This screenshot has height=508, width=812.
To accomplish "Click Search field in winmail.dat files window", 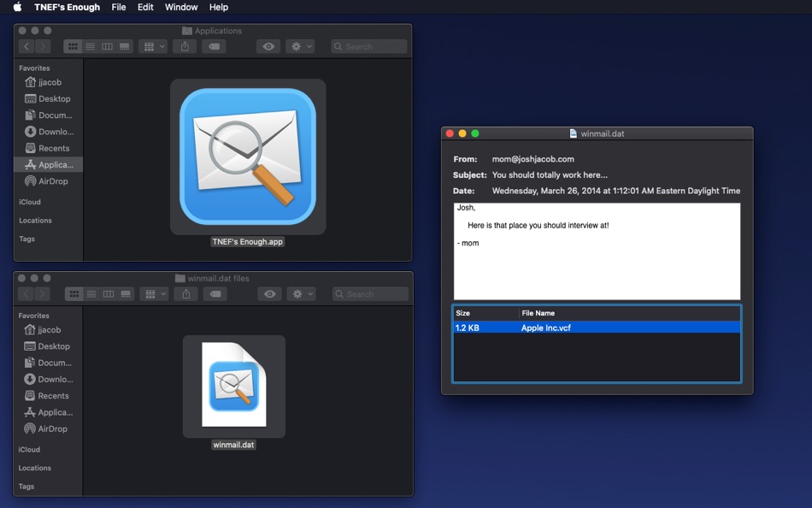I will 370,294.
